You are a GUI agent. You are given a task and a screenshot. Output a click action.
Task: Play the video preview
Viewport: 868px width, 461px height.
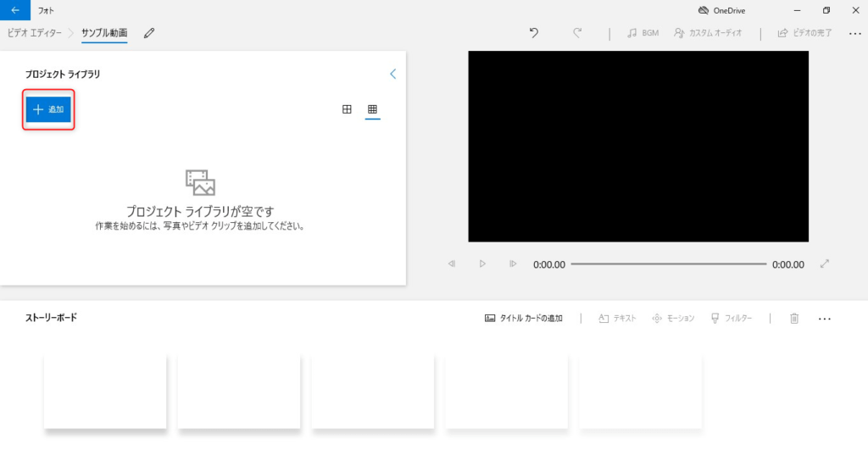click(x=482, y=264)
